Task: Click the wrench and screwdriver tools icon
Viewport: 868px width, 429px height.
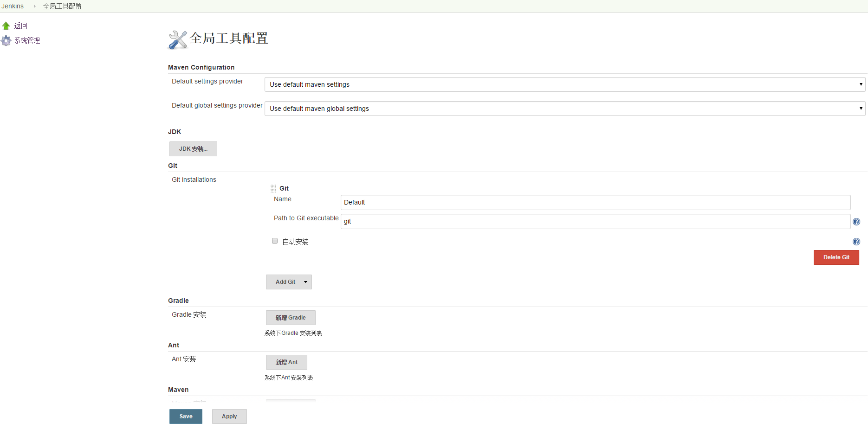Action: pos(178,39)
